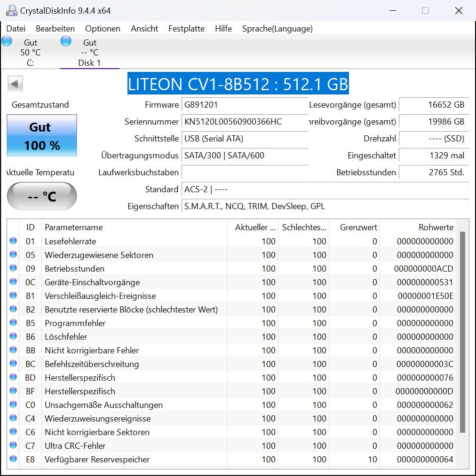Click raw value 000000000531
The image size is (476, 476).
point(425,282)
